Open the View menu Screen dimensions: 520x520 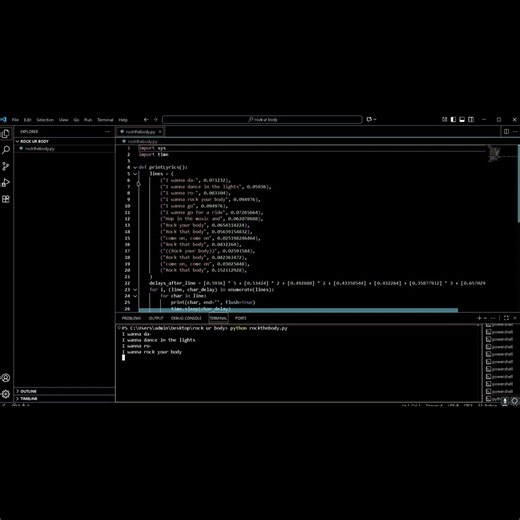[x=63, y=120]
